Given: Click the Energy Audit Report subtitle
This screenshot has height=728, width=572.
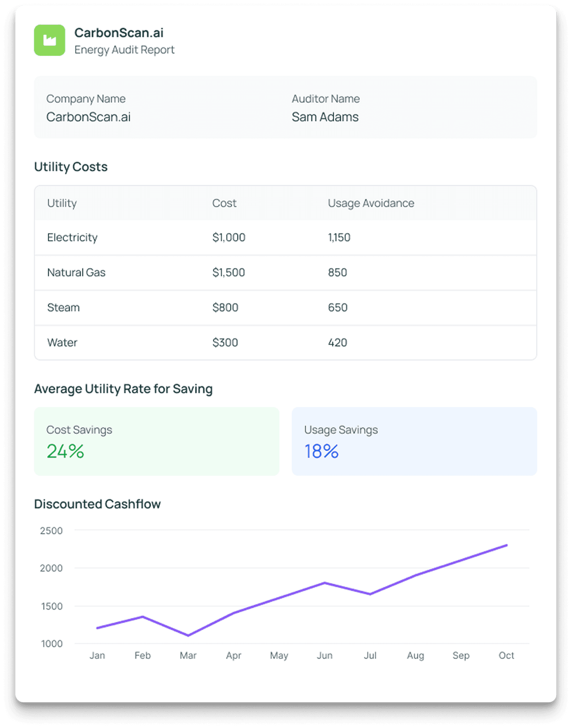Looking at the screenshot, I should [124, 50].
